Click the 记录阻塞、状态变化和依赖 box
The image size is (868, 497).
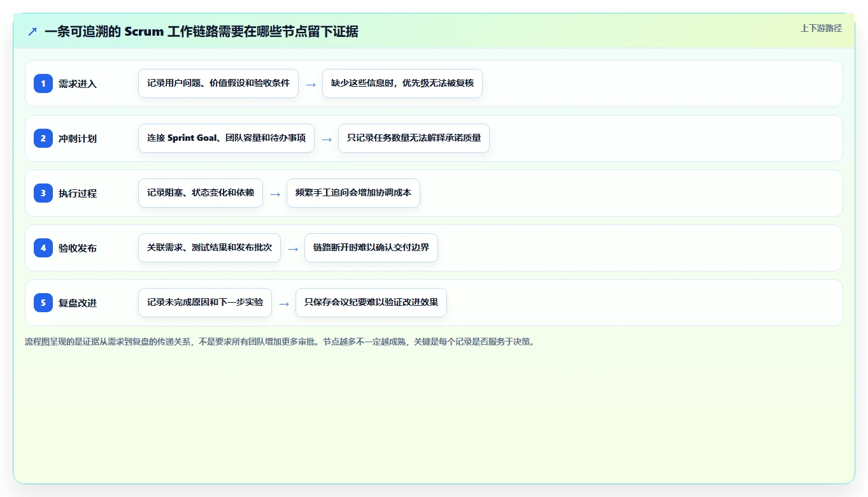[x=201, y=193]
